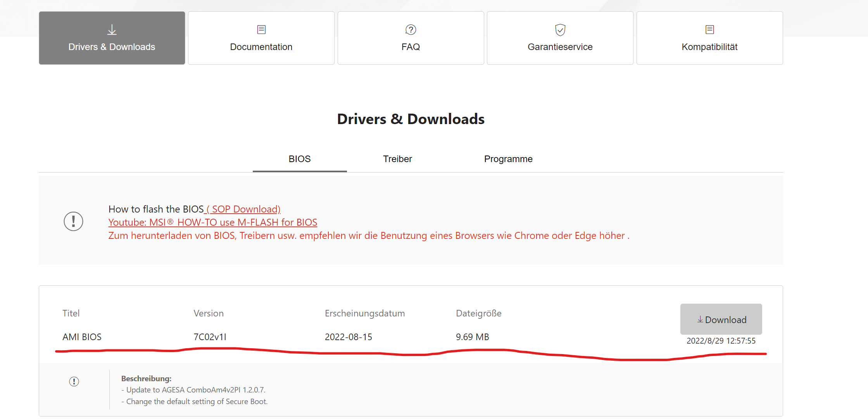Click the Garantieservice shield icon
868x420 pixels.
[560, 29]
